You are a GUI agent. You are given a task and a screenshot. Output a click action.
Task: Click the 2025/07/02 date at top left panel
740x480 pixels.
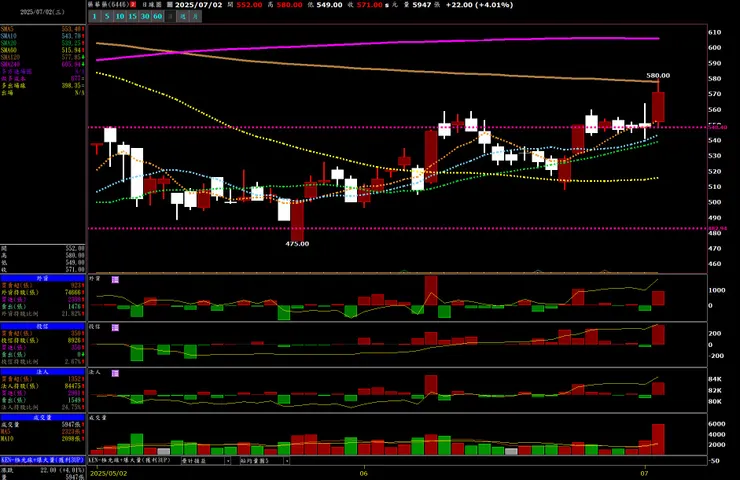pyautogui.click(x=42, y=12)
